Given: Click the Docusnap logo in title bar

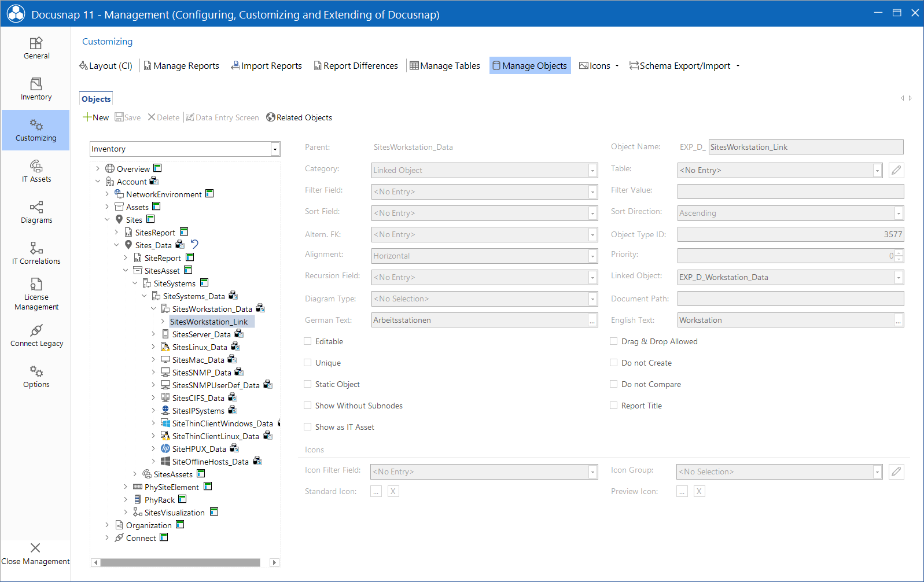Looking at the screenshot, I should pos(16,14).
